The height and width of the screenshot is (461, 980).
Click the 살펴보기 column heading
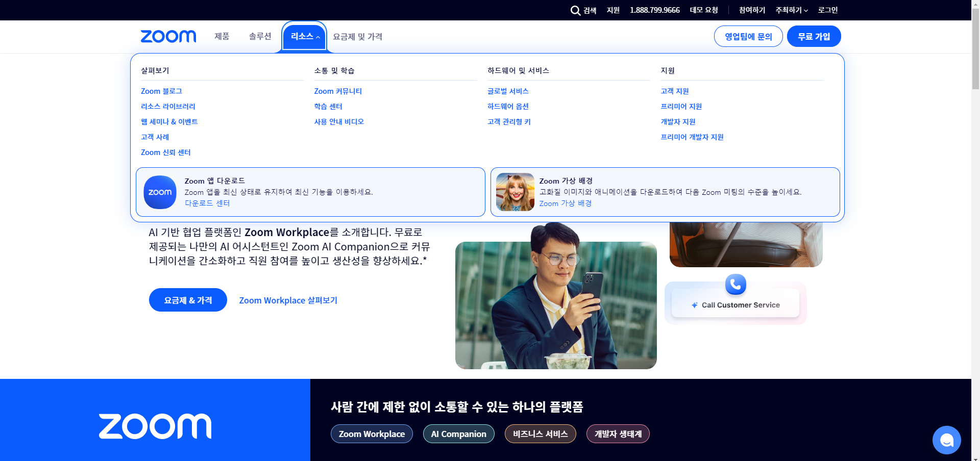155,70
